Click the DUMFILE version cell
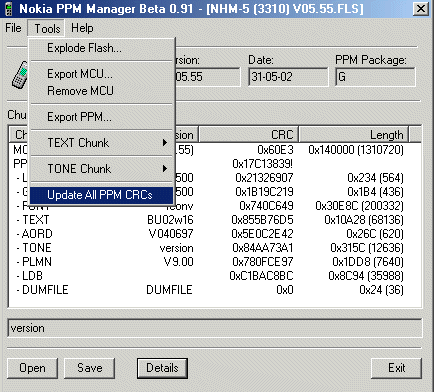Image resolution: width=434 pixels, height=392 pixels. coord(169,290)
